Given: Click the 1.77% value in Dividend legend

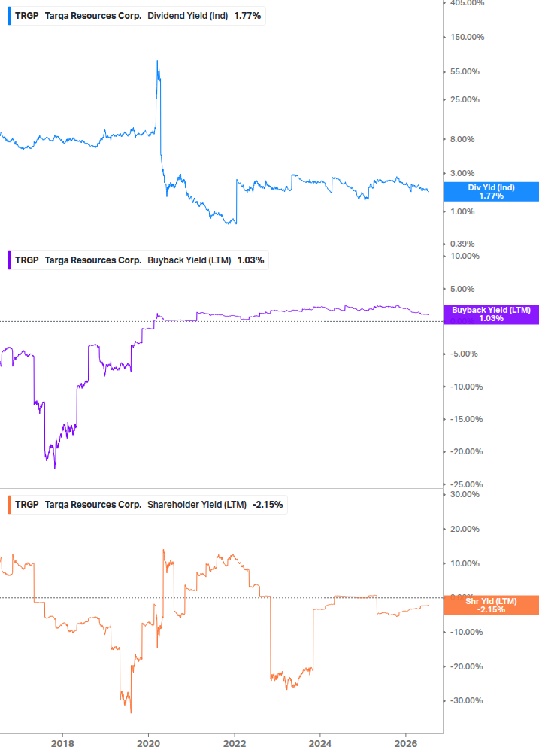Looking at the screenshot, I should [247, 16].
